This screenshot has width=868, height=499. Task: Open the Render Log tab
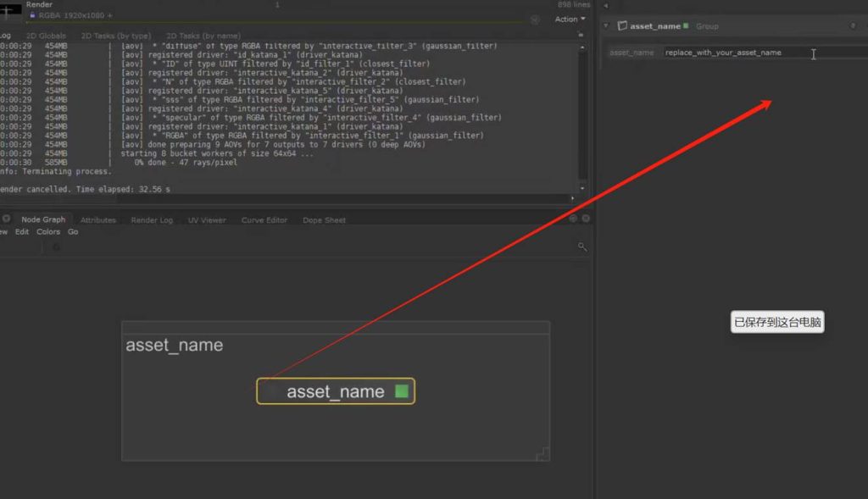point(152,220)
